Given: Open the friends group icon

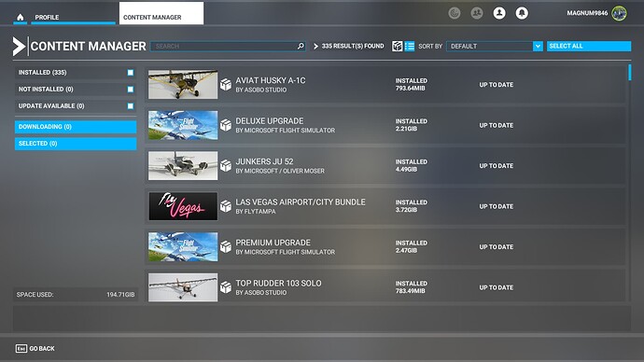Looking at the screenshot, I should (x=476, y=13).
